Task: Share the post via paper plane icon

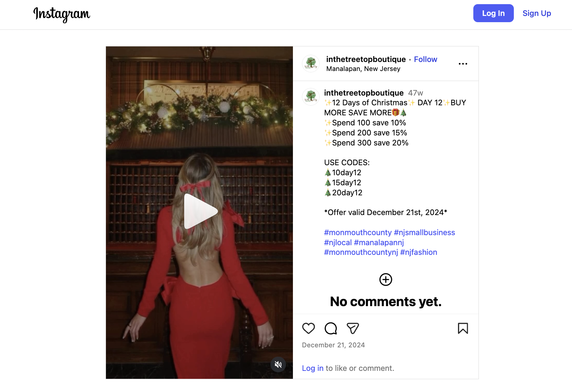Action: pos(353,328)
